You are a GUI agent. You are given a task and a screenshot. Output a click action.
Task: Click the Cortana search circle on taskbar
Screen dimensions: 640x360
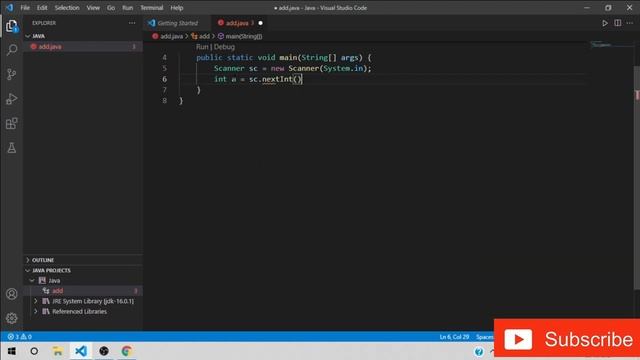(34, 351)
